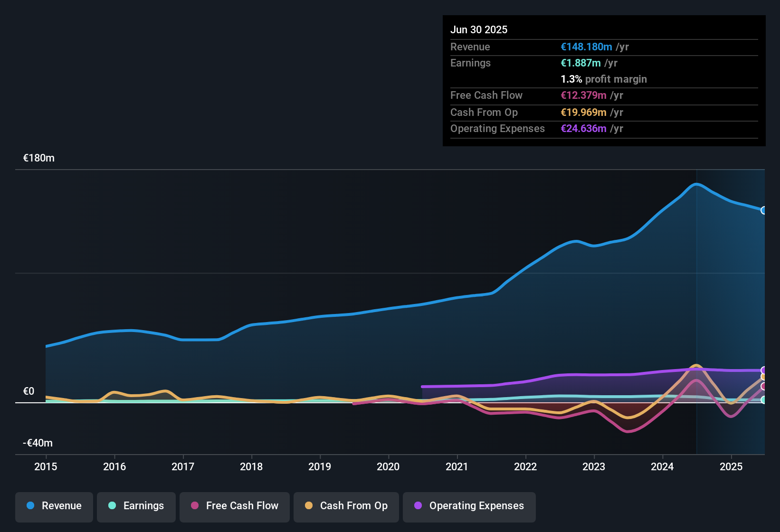780x532 pixels.
Task: Select the blue Revenue endpoint marker on chart
Action: coord(764,210)
